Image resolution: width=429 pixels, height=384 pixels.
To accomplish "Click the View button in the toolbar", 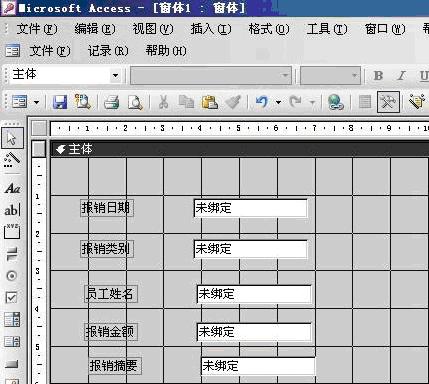I will (x=19, y=102).
